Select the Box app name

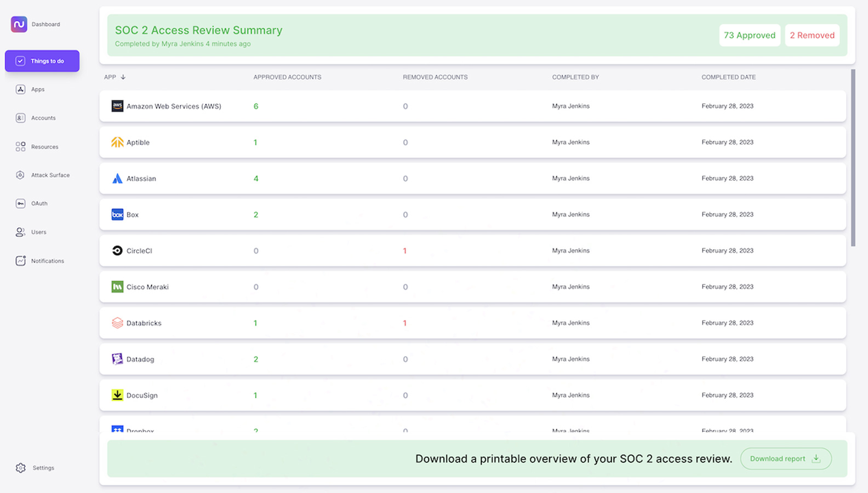point(133,215)
